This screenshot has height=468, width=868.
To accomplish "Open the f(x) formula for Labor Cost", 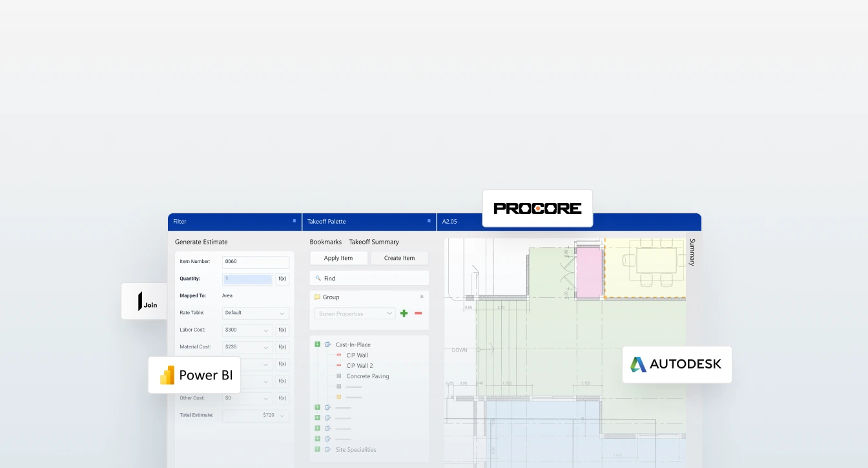I will coord(282,330).
